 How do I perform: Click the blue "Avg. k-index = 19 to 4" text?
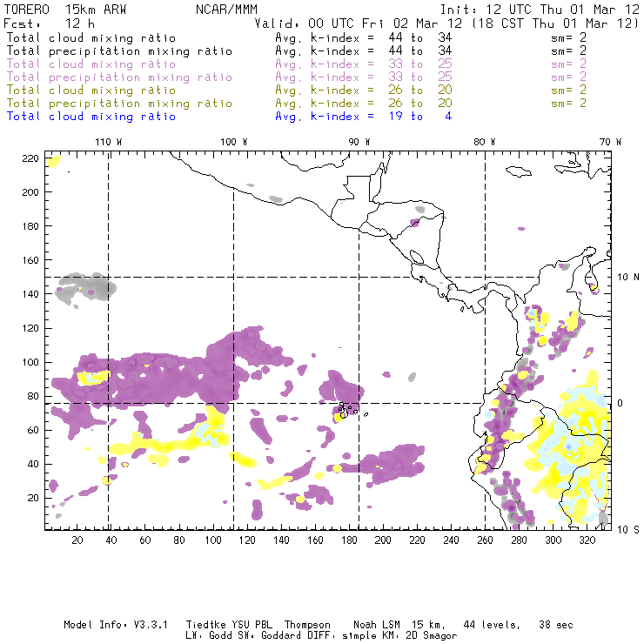click(364, 117)
